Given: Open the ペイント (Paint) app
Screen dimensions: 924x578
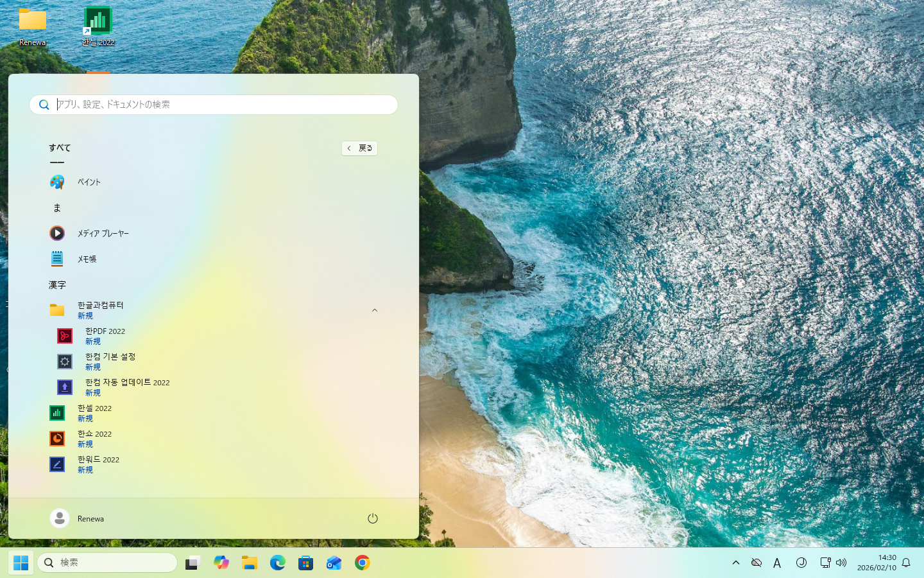Looking at the screenshot, I should (x=89, y=182).
